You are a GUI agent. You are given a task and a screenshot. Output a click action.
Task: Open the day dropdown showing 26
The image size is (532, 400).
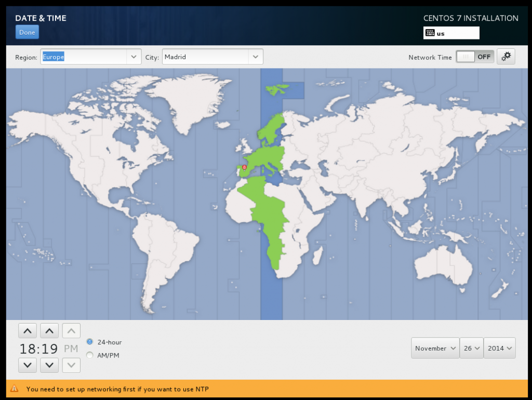[471, 348]
